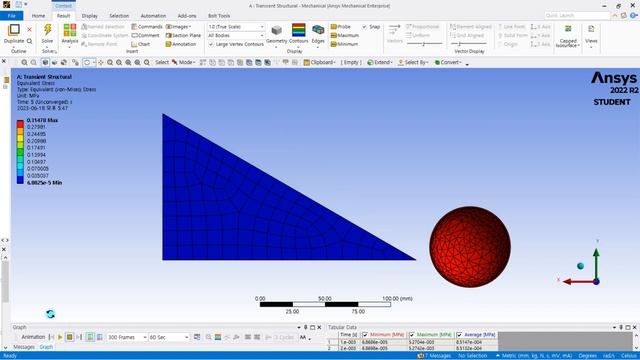
Task: Click the dark blue minimum legend band
Action: coord(20,180)
